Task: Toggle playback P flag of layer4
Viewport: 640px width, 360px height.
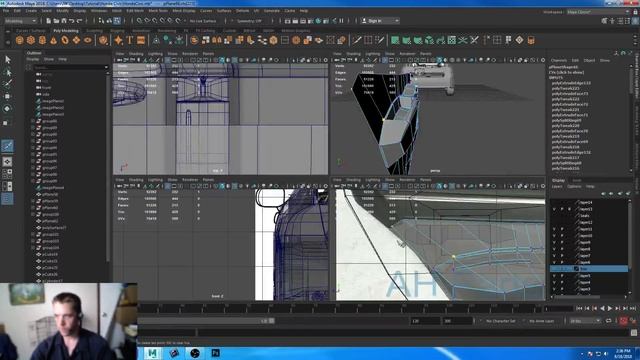Action: pos(562,282)
